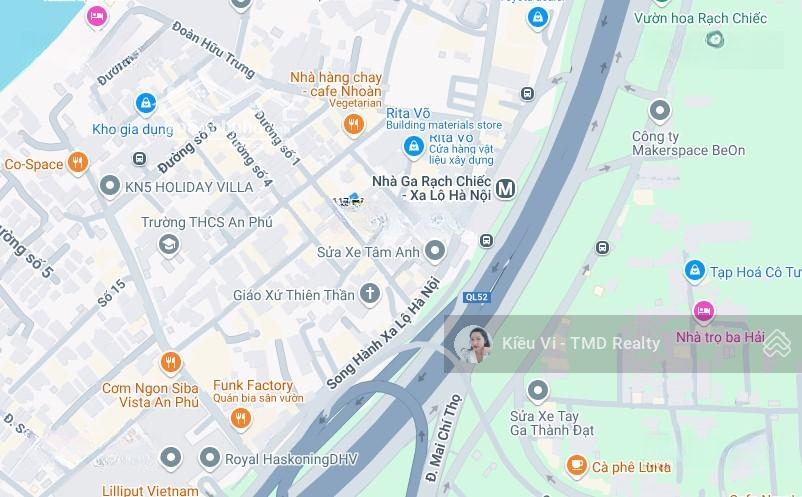
Task: Select the Co-Space restaurant pin
Action: [x=78, y=163]
